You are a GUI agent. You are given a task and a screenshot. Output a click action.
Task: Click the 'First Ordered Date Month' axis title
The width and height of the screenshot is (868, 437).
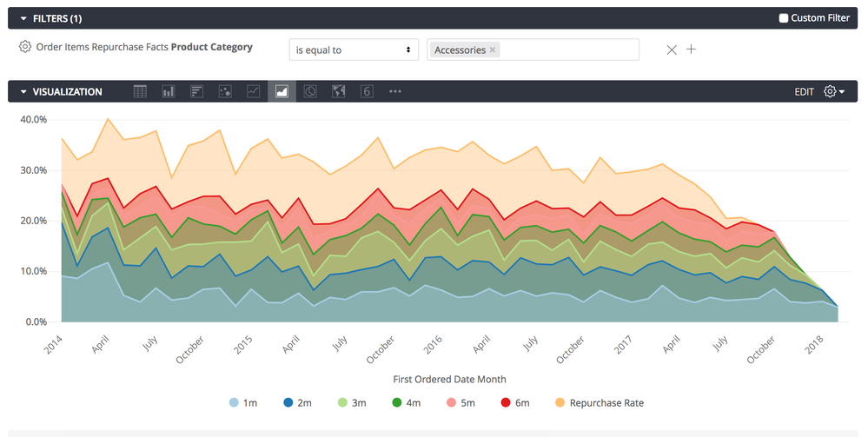(x=449, y=380)
